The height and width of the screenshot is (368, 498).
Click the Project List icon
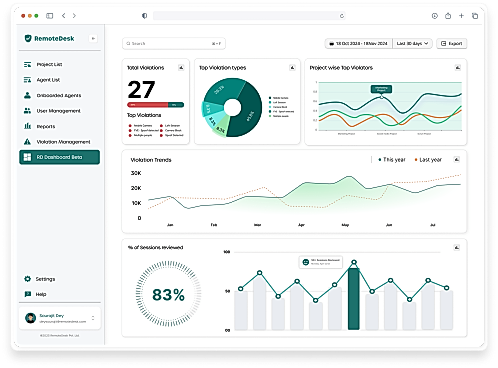pyautogui.click(x=27, y=64)
